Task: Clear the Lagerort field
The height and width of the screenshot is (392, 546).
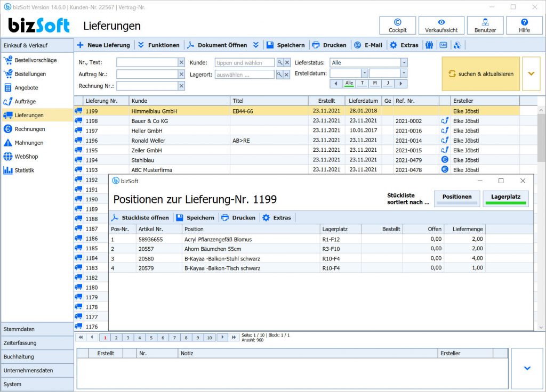Action: pos(286,75)
